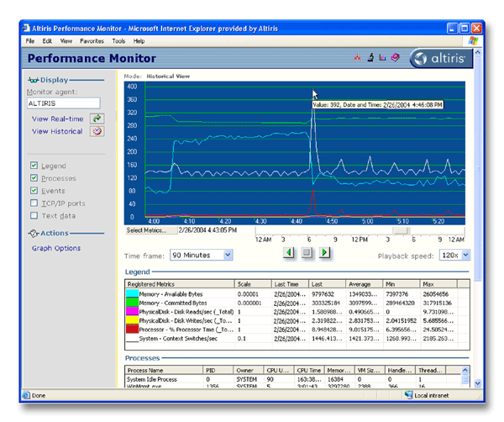The image size is (504, 422).
Task: Click the green Memory Committed Bytes swatch
Action: (x=132, y=303)
